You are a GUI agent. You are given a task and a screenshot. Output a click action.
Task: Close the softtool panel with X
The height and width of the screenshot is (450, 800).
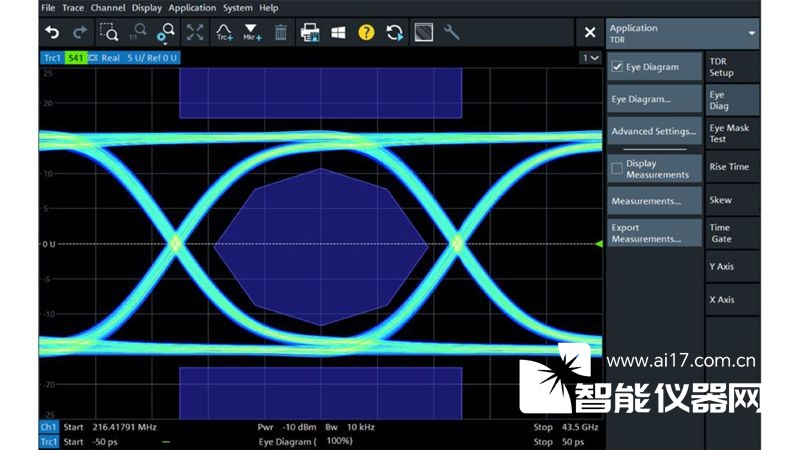590,33
